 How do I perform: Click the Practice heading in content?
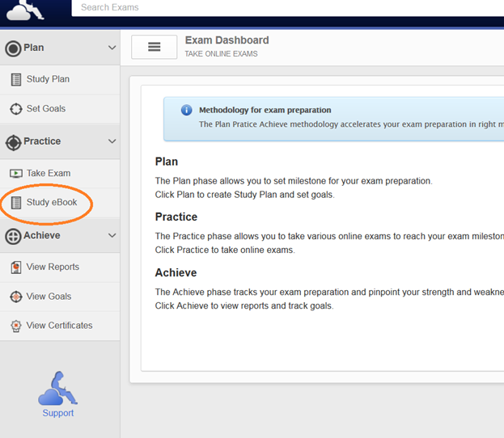coord(176,217)
